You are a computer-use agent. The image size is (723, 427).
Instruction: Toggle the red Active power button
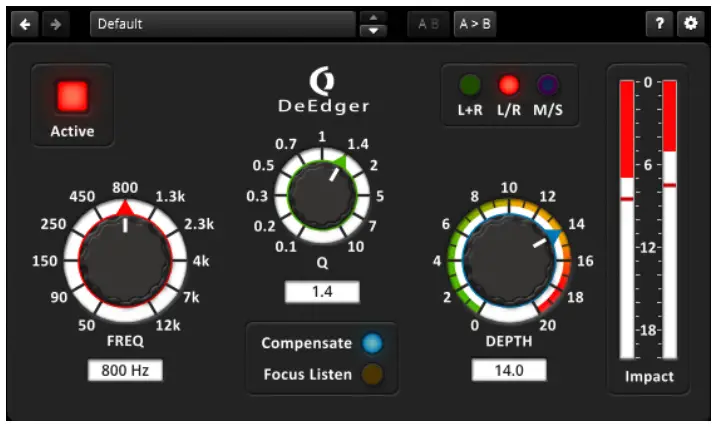coord(72,96)
